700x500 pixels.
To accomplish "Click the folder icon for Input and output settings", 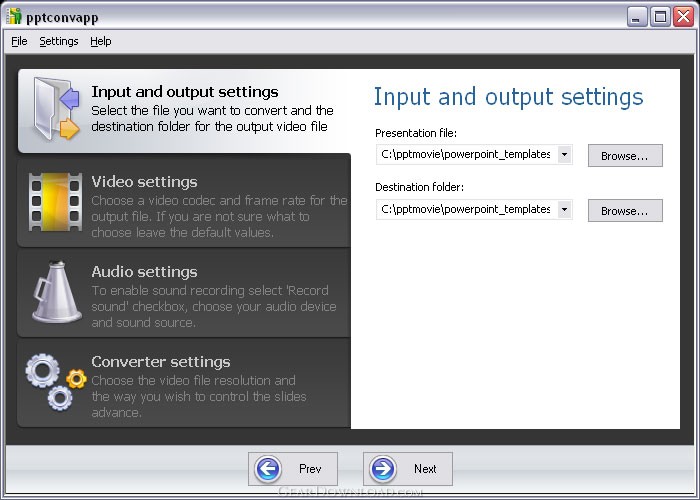I will pos(56,108).
